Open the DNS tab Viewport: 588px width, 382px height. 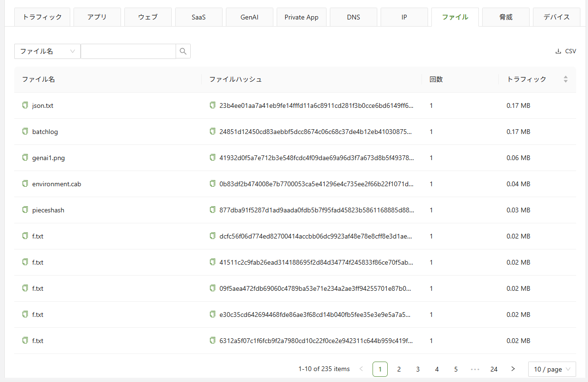[x=354, y=17]
